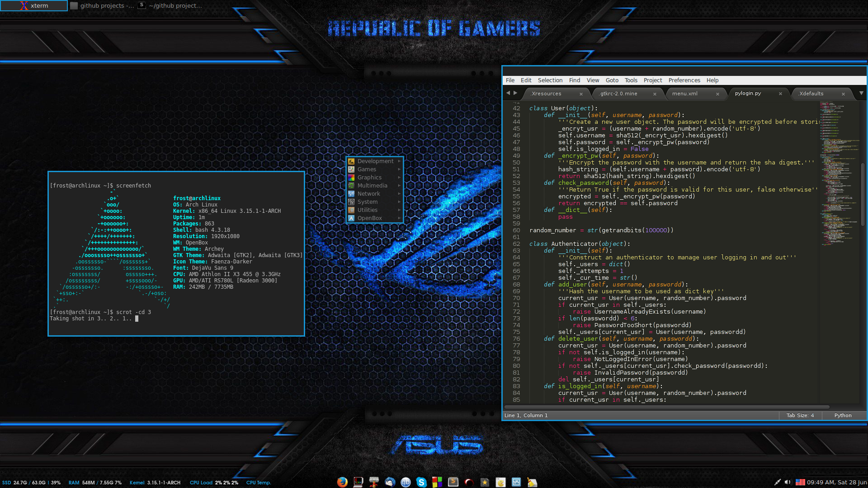
Task: Open the XTerm launcher icon in the dock
Action: tap(358, 482)
